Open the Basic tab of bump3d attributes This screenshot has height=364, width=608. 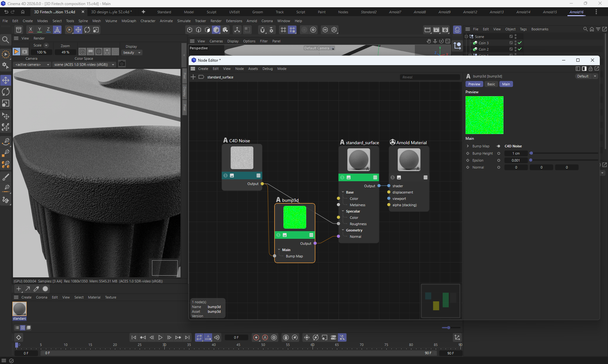click(491, 84)
